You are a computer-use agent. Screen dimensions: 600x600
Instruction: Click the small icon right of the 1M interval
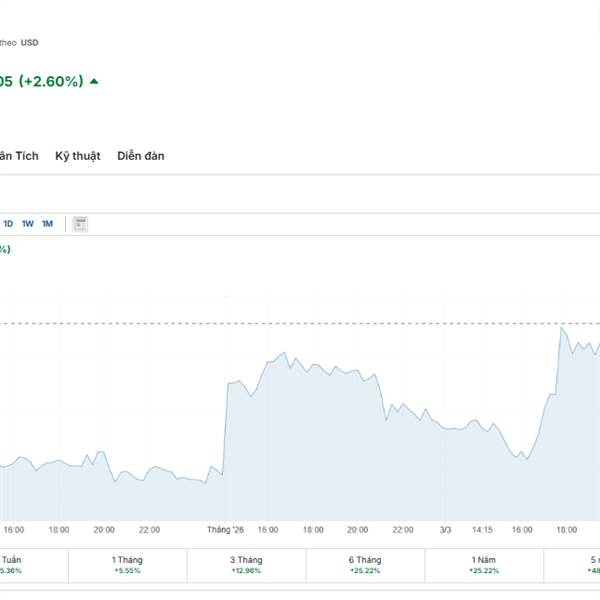tap(80, 223)
